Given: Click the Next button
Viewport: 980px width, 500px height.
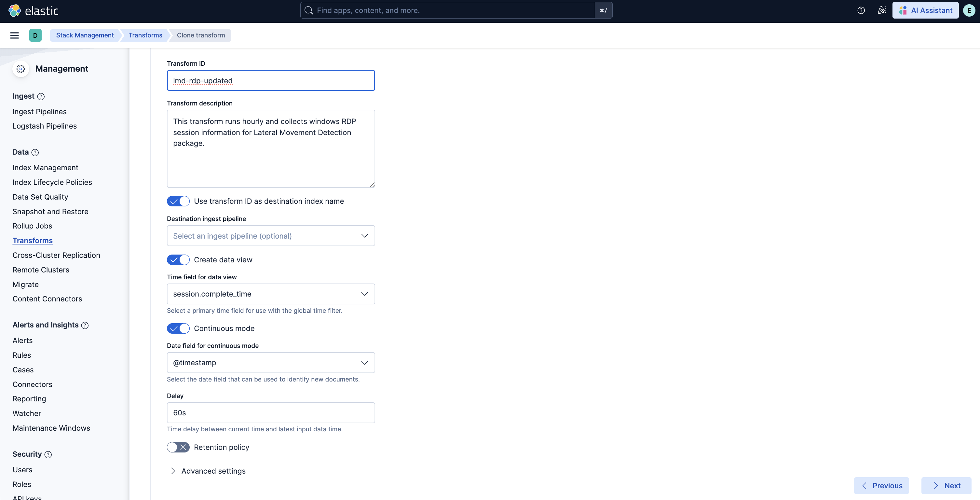Looking at the screenshot, I should pos(946,486).
